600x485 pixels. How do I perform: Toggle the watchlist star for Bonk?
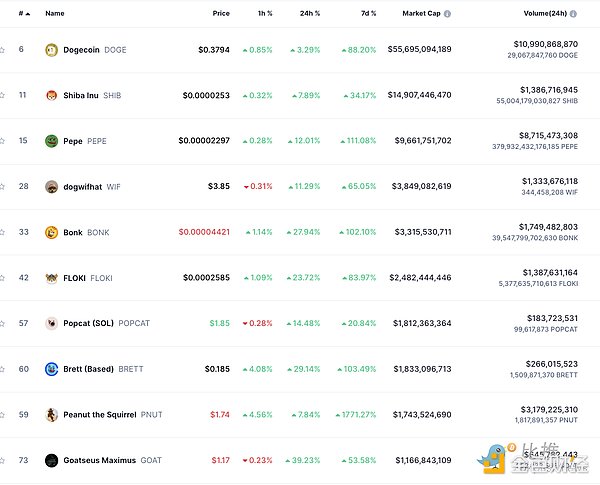coord(3,232)
